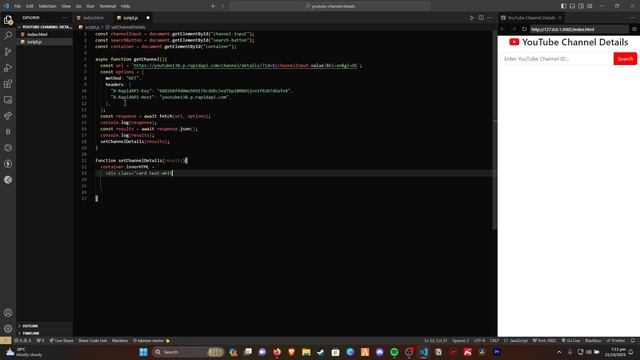Viewport: 640px width, 360px height.
Task: Toggle the secondary side bar layout
Action: pos(581,6)
